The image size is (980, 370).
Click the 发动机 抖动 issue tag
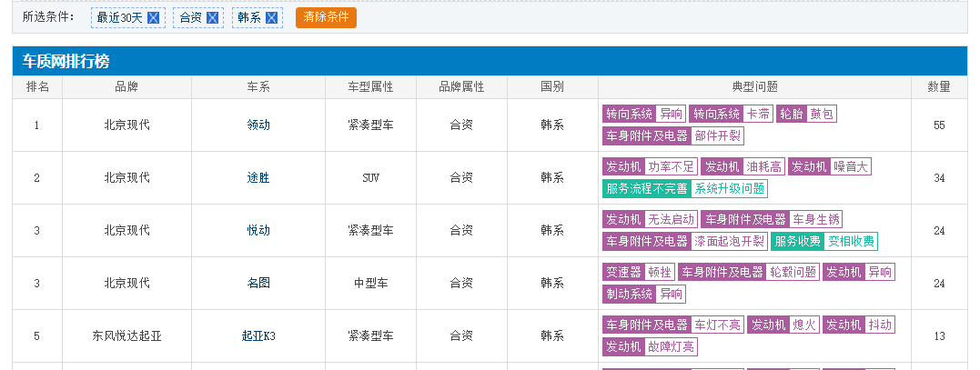tap(859, 325)
